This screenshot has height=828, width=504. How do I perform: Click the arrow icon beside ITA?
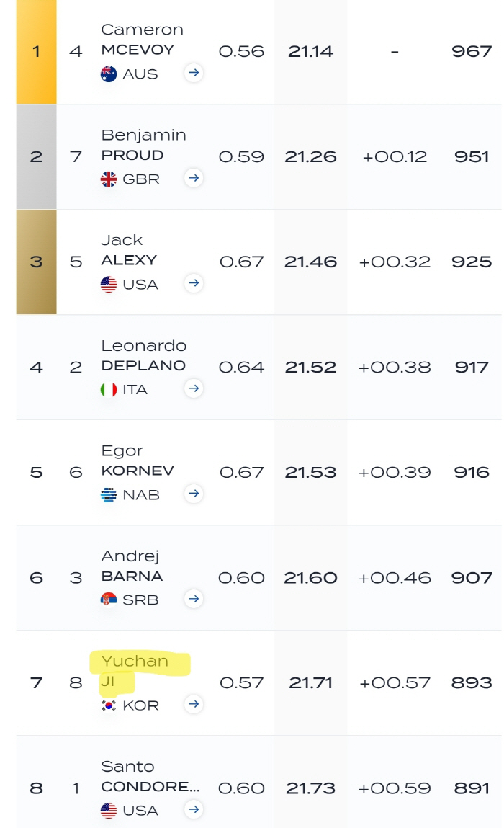[194, 388]
